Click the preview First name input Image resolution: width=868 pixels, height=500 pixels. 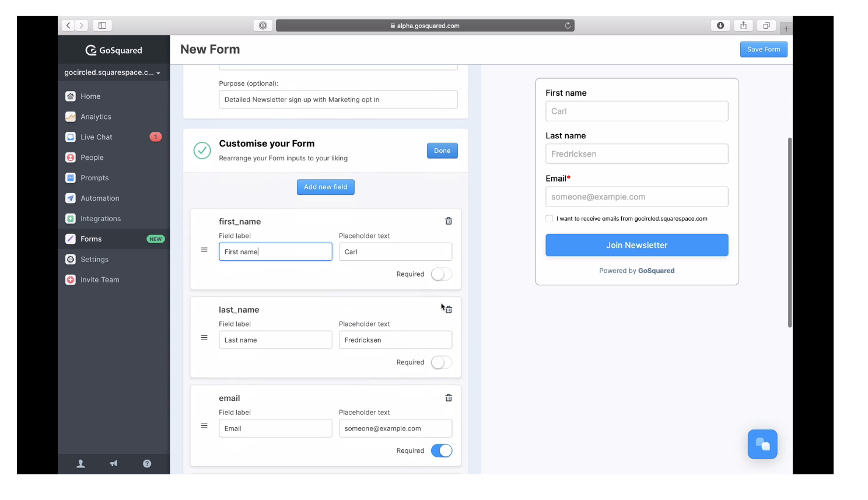637,111
